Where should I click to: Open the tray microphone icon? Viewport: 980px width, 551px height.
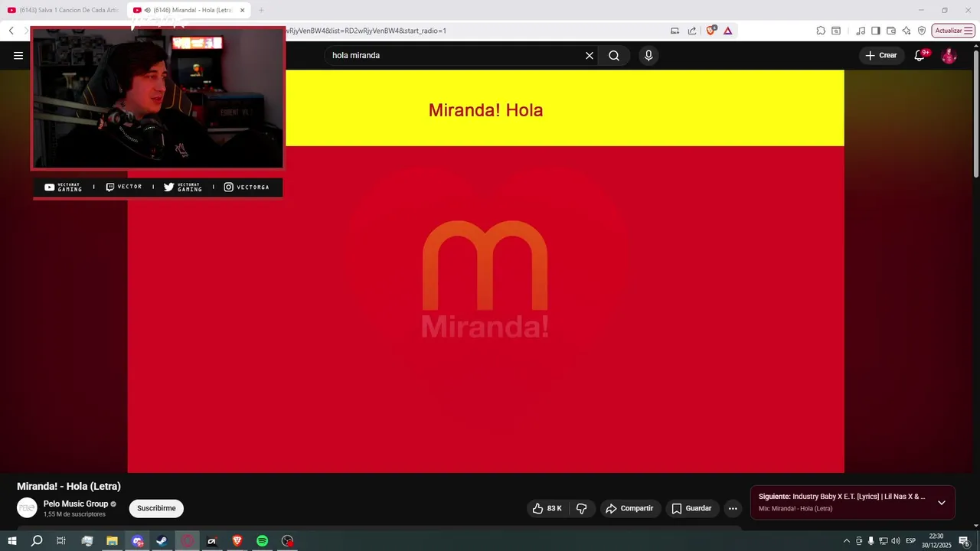(871, 541)
